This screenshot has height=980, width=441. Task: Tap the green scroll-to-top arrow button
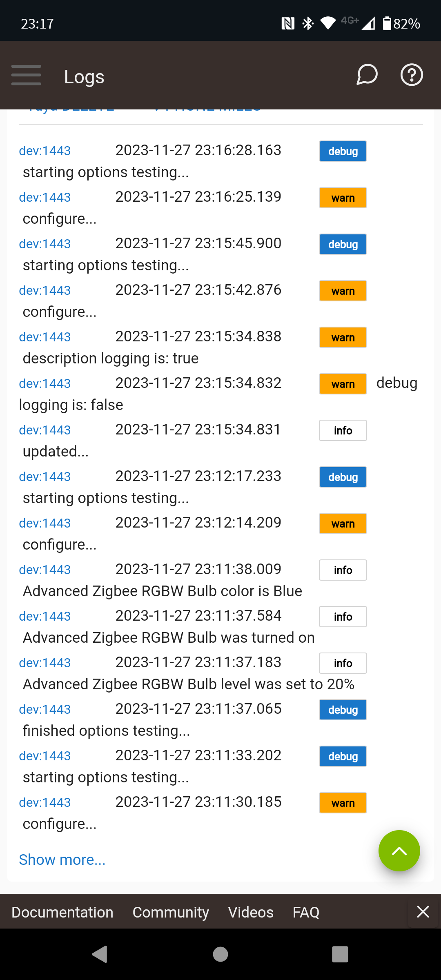tap(399, 851)
